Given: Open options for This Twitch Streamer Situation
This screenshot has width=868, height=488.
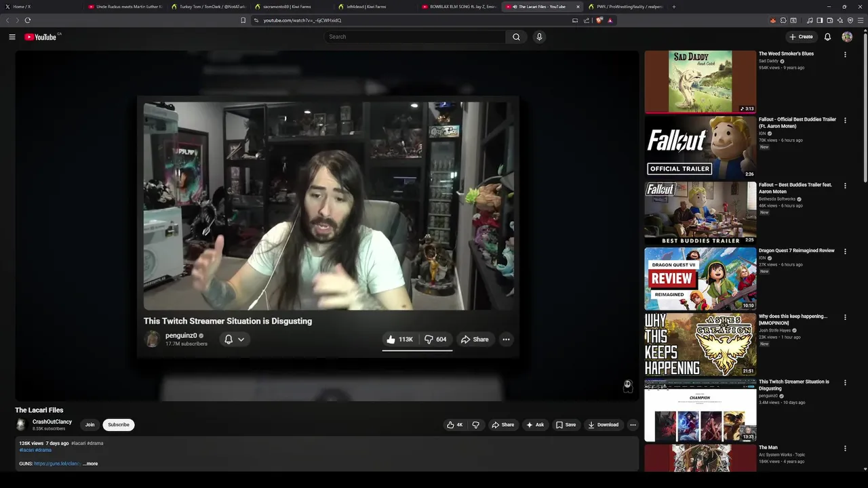Looking at the screenshot, I should tap(845, 383).
